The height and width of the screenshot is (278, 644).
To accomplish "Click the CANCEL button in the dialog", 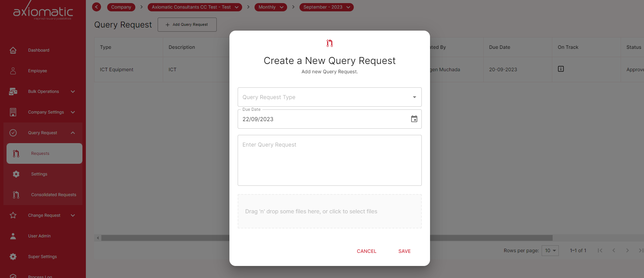I will click(366, 251).
